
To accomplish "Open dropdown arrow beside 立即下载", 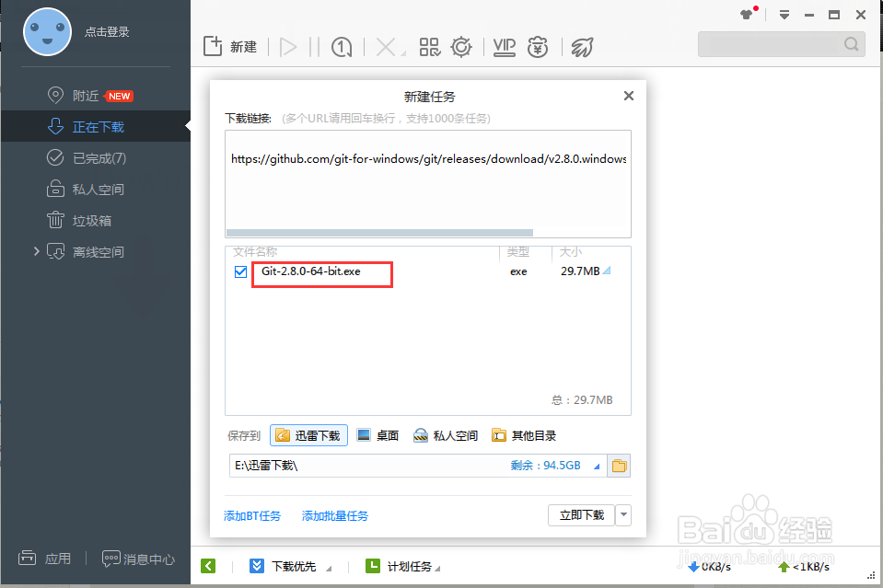I will click(x=623, y=515).
